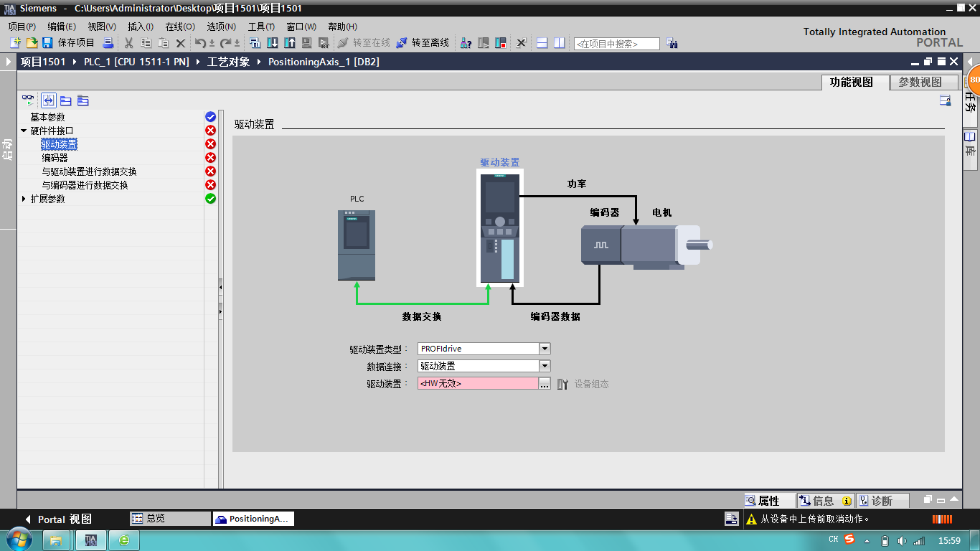
Task: Click the 保存项目 button
Action: coord(69,43)
